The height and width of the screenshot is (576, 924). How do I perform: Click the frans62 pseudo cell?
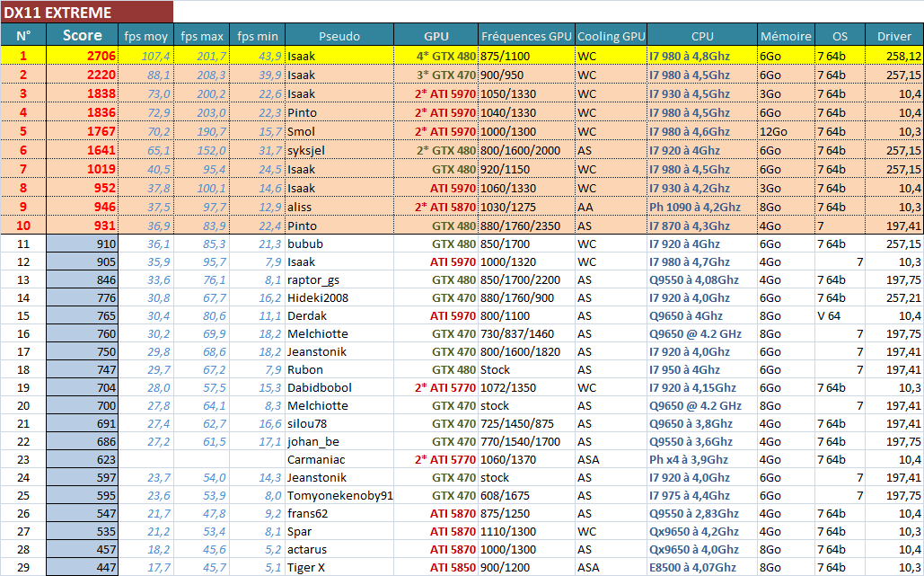click(x=339, y=513)
